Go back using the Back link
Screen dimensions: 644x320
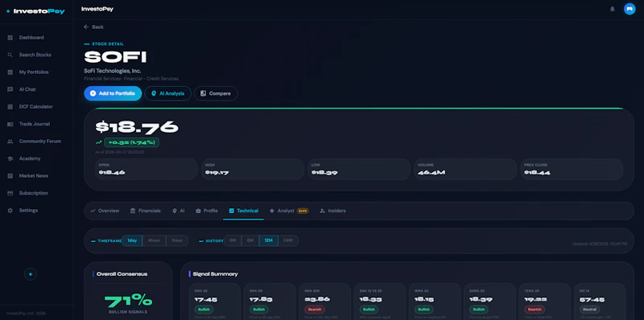[x=93, y=27]
